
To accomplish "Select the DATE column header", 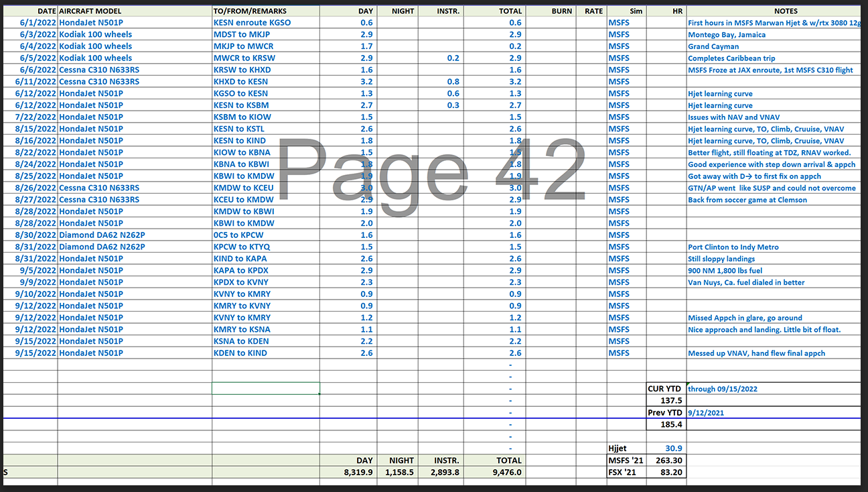I will tap(30, 11).
